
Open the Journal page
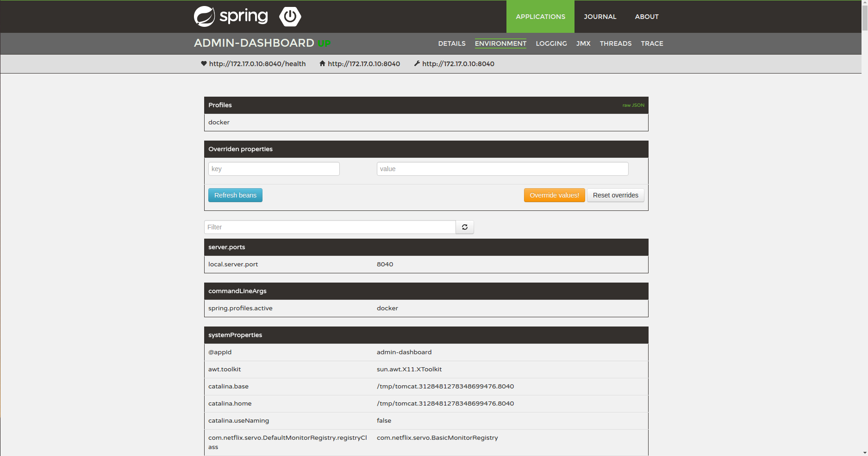pos(599,17)
